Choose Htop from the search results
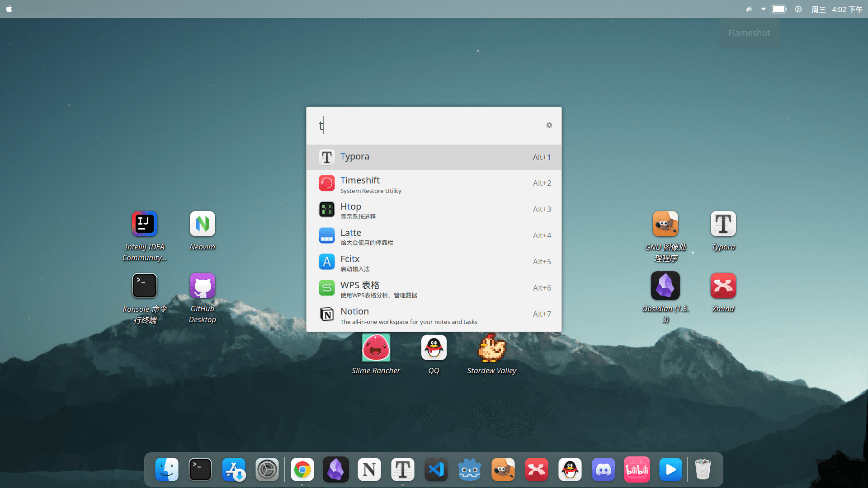 (x=434, y=210)
